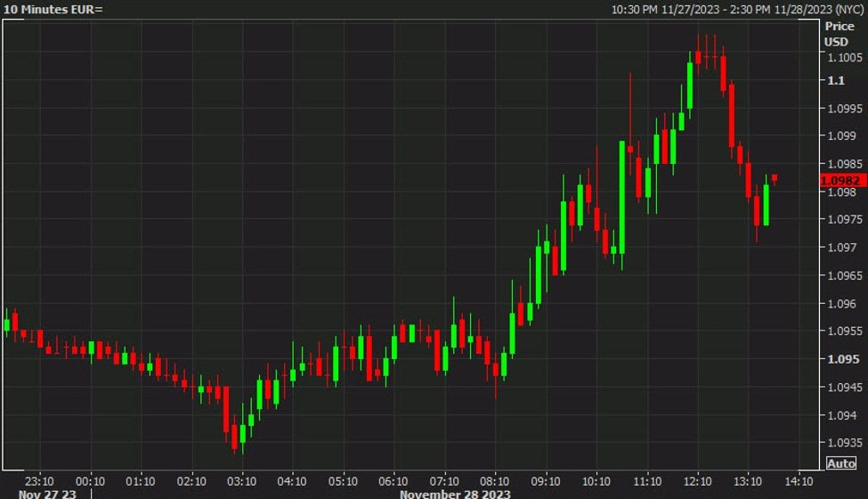Click the red 1.0982 current price tag

point(842,180)
